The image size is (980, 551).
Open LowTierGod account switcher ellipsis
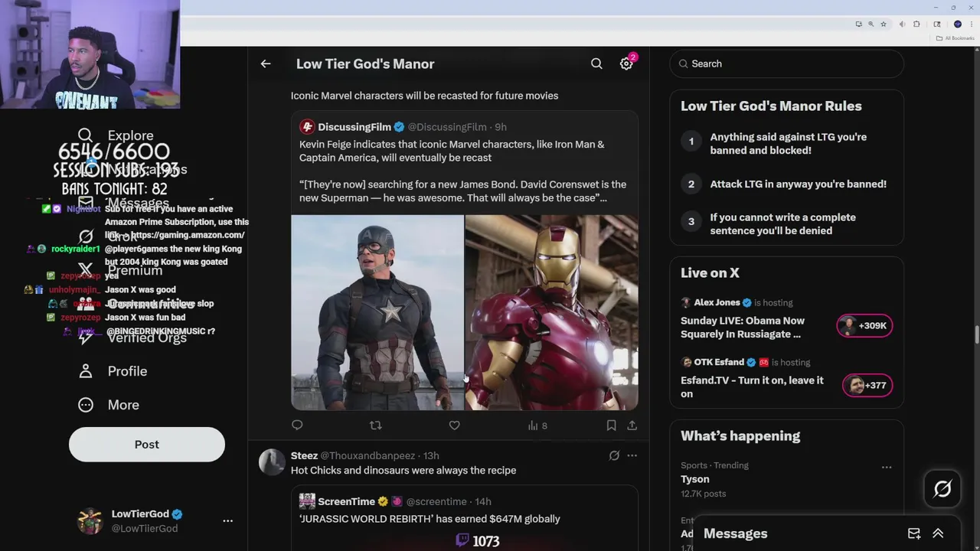coord(227,520)
